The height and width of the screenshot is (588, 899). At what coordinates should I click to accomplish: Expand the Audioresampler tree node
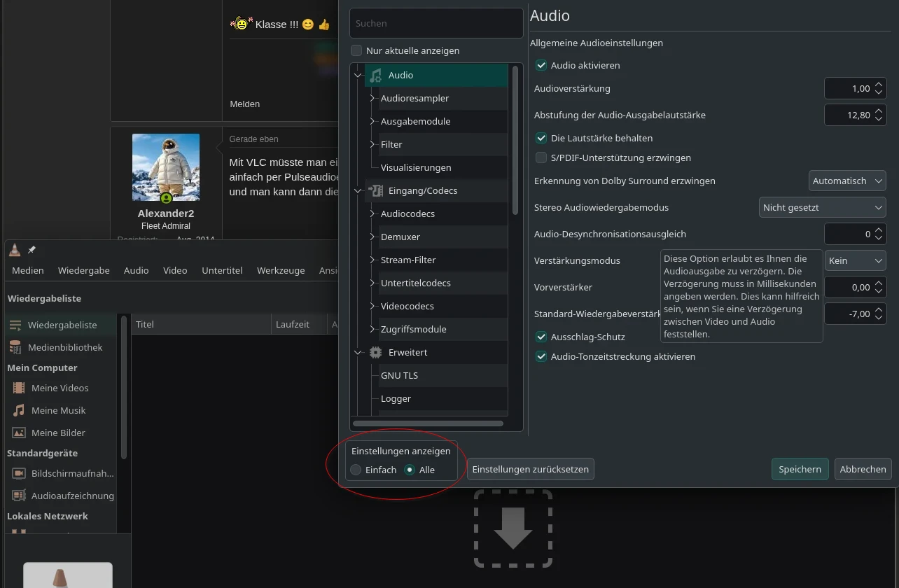point(373,98)
